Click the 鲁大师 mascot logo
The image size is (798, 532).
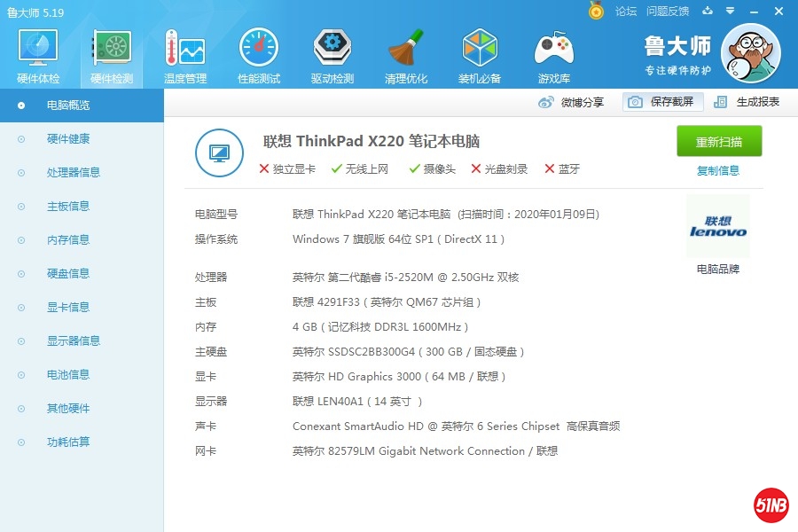coord(749,53)
